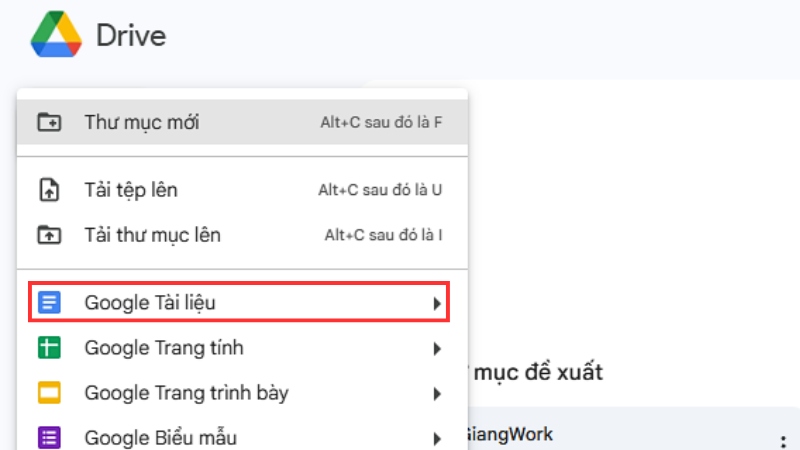Choose Tải tệp lên from menu
The width and height of the screenshot is (800, 450).
click(242, 190)
